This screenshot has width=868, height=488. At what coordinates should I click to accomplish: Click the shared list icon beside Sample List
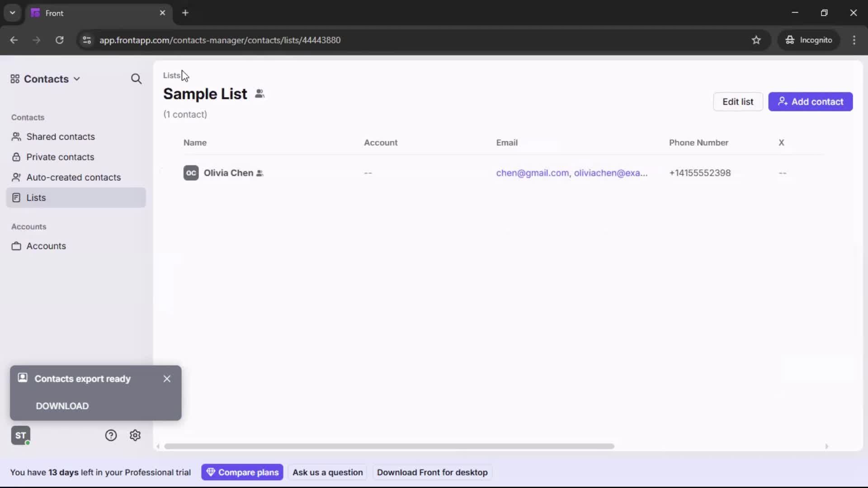[260, 94]
